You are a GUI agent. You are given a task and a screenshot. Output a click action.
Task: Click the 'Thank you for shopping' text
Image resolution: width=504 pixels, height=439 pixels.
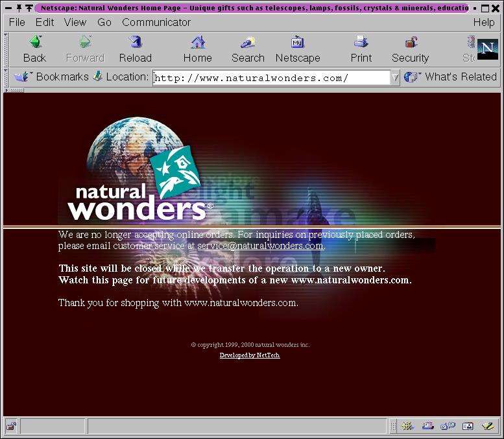[178, 303]
